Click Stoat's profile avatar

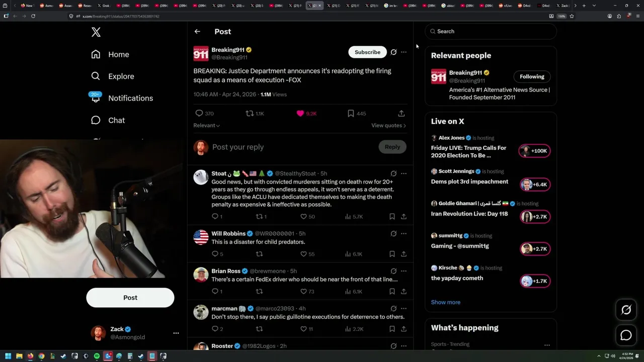click(x=201, y=177)
